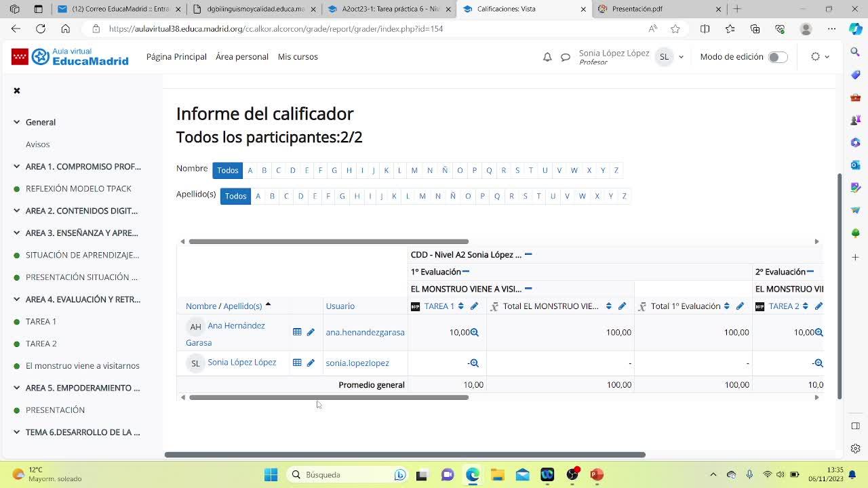The image size is (868, 488).
Task: Click grade table bottom horizontal scrollbar
Action: 328,397
